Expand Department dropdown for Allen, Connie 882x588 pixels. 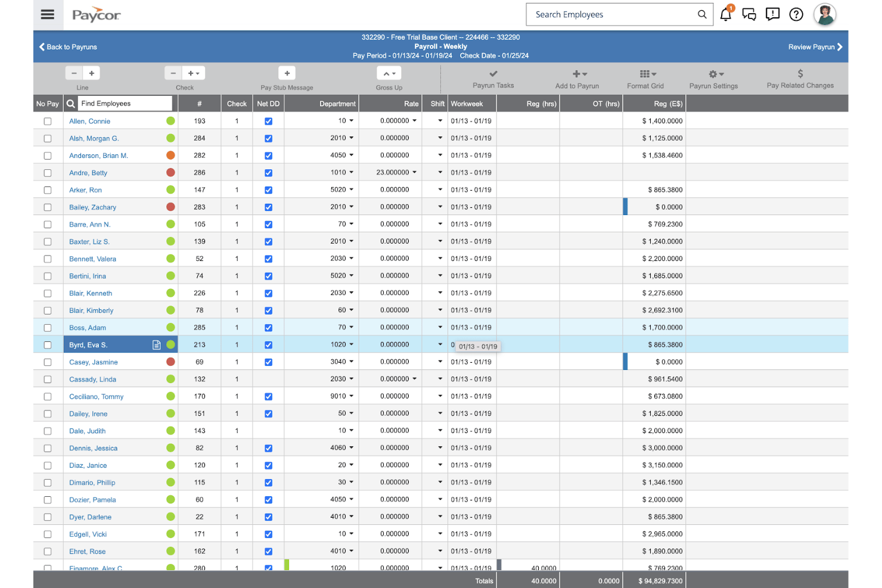pyautogui.click(x=351, y=121)
